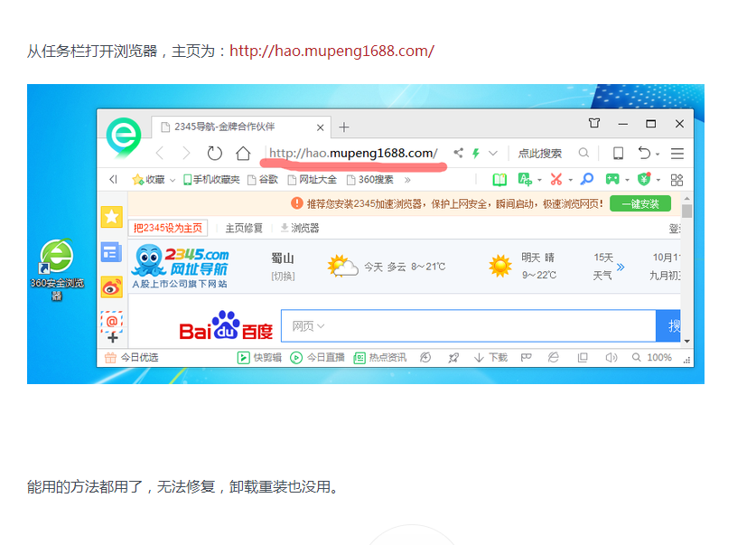This screenshot has width=756, height=545.
Task: Go forward with the forward arrow
Action: (x=186, y=154)
